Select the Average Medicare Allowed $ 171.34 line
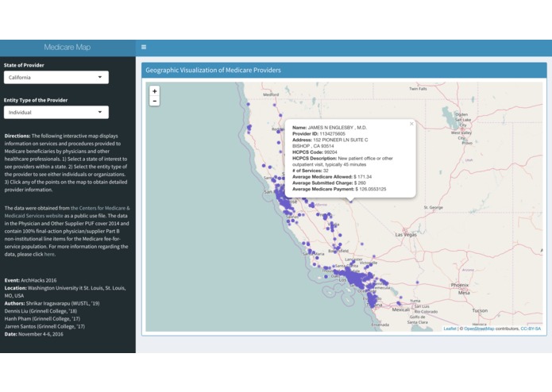The width and height of the screenshot is (552, 392). (332, 177)
